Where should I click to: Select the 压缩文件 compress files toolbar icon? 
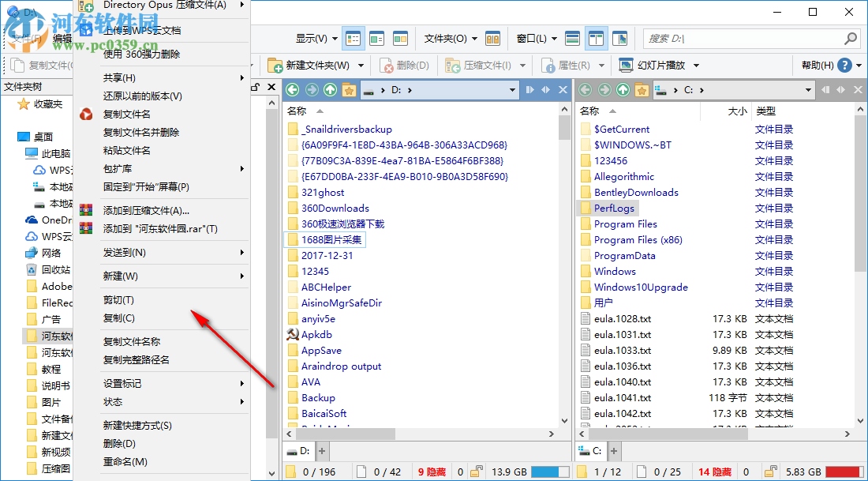click(454, 64)
